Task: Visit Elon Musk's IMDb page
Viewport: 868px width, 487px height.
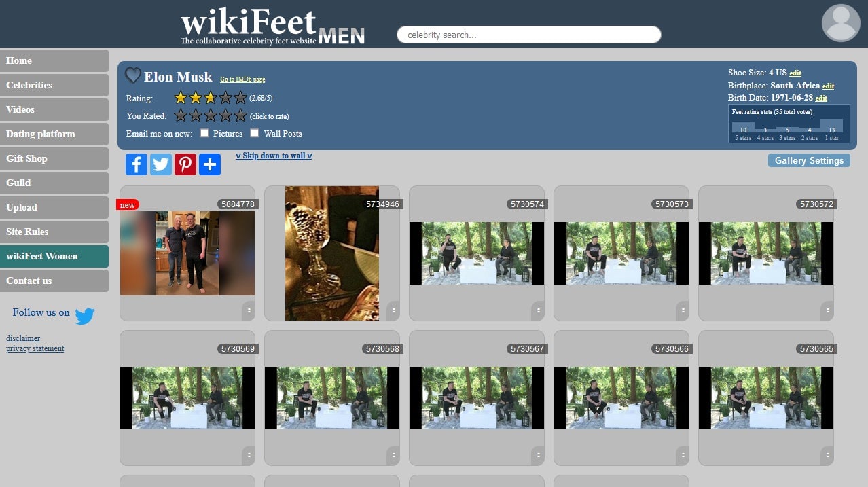Action: pyautogui.click(x=242, y=79)
